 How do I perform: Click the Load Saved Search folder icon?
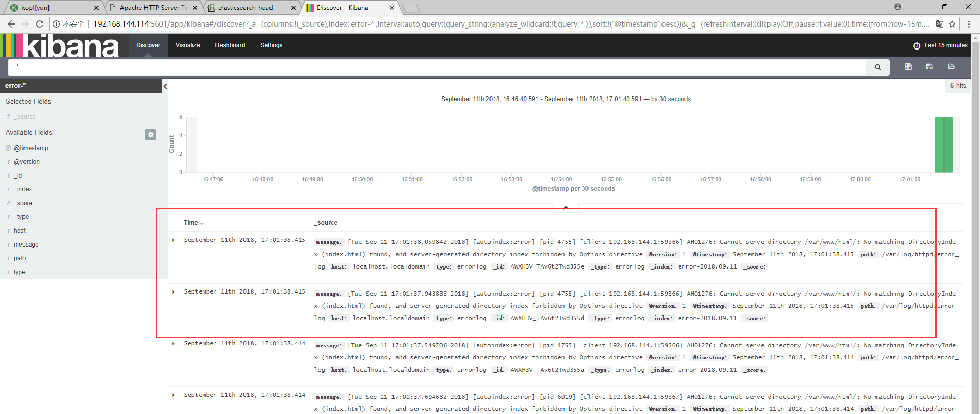click(x=952, y=66)
